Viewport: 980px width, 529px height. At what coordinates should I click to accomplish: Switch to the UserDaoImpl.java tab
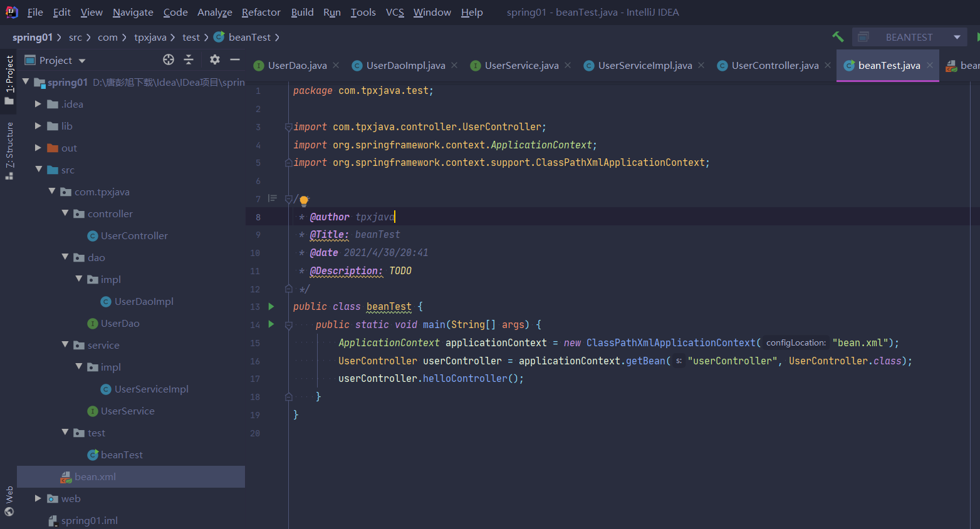tap(405, 65)
